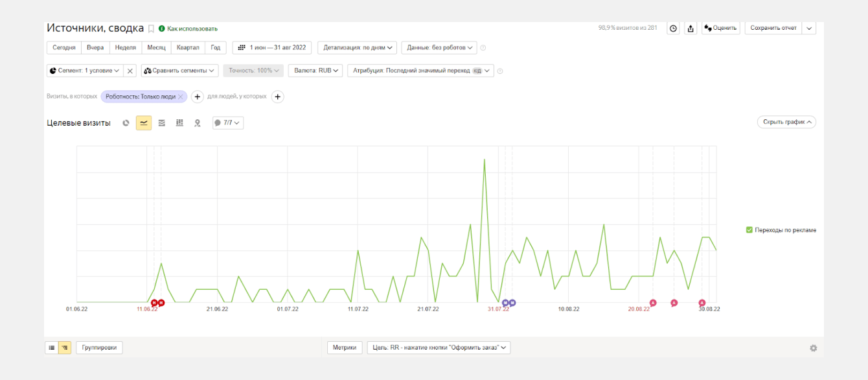
Task: Click the clock history icon
Action: [x=673, y=29]
